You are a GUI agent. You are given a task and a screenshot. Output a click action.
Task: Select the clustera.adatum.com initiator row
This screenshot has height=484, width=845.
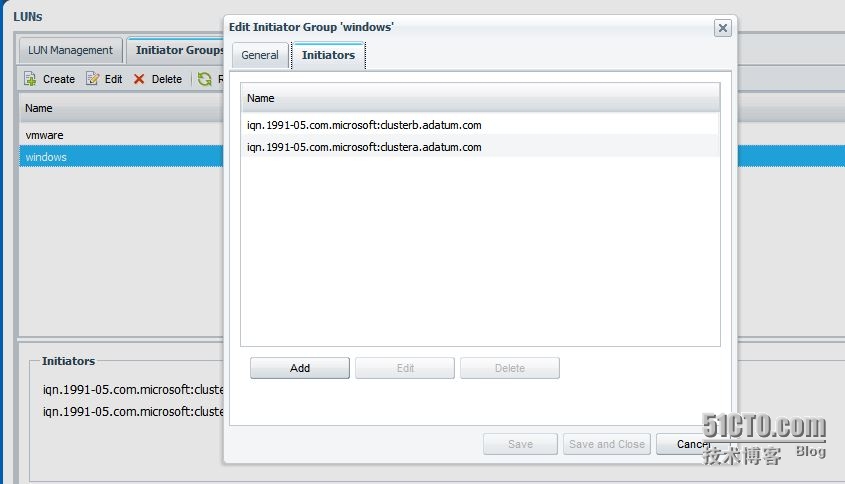click(x=480, y=147)
